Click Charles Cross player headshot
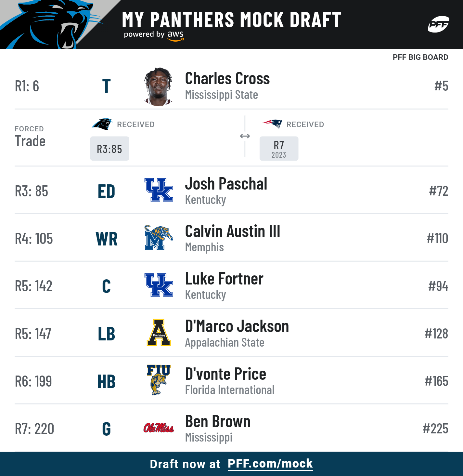463x476 pixels. (x=158, y=86)
